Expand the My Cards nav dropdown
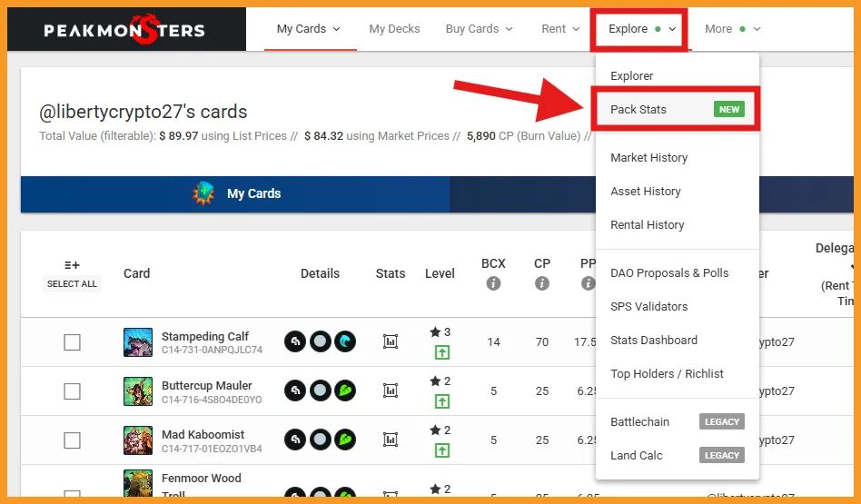 [309, 29]
